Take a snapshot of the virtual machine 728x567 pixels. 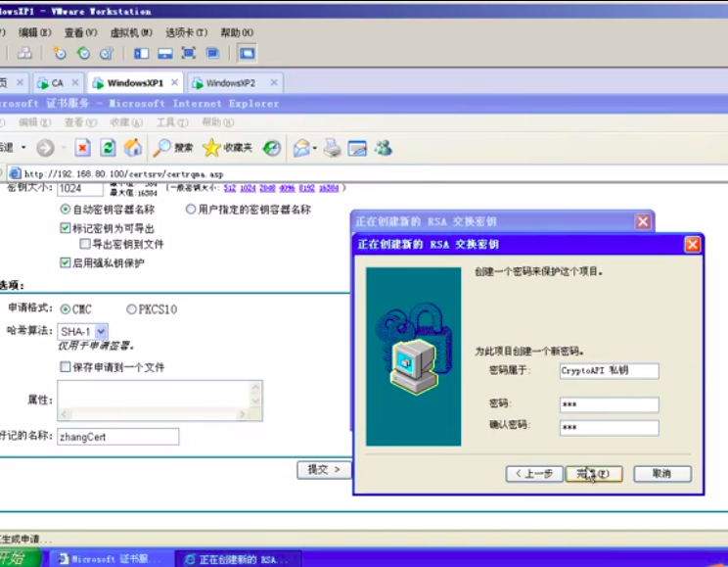[x=60, y=54]
